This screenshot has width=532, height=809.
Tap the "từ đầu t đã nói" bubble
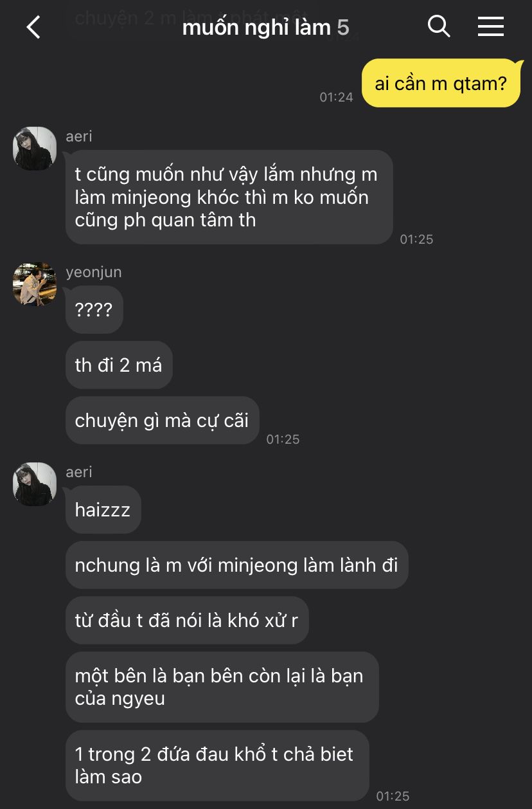tap(187, 620)
